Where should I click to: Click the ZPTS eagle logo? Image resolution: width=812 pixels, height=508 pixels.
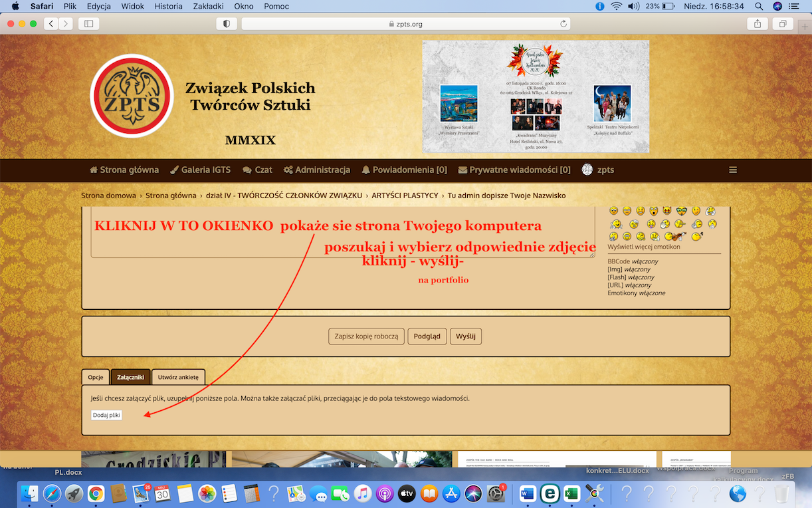[x=132, y=96]
